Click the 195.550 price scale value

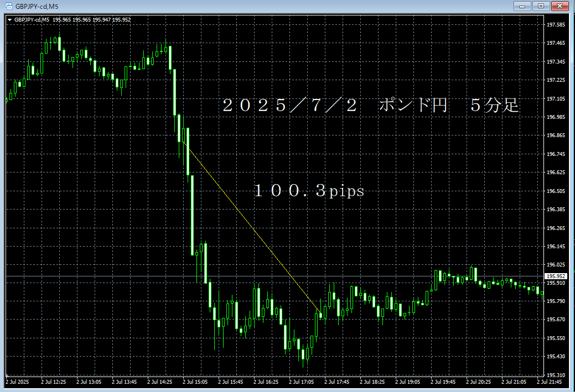(556, 338)
